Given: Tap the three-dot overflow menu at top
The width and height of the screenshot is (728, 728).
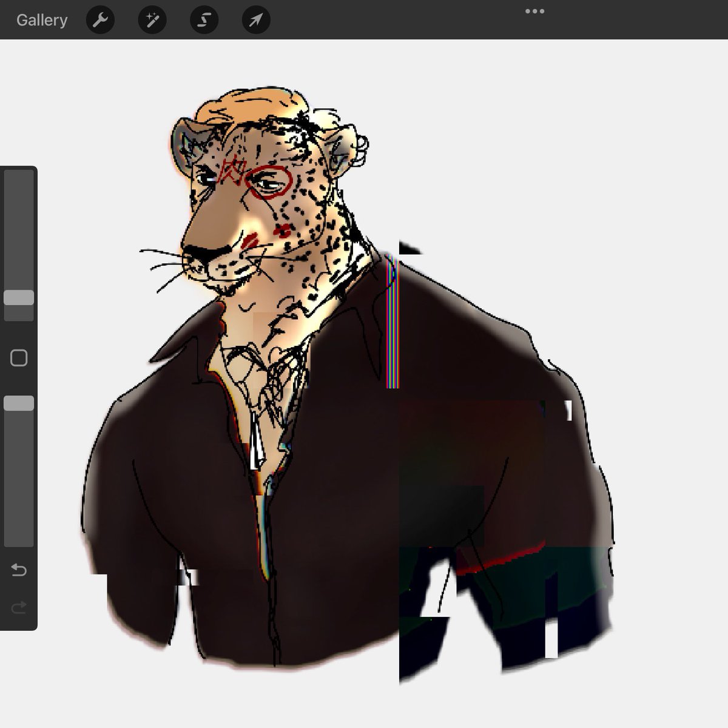Looking at the screenshot, I should pos(534,11).
